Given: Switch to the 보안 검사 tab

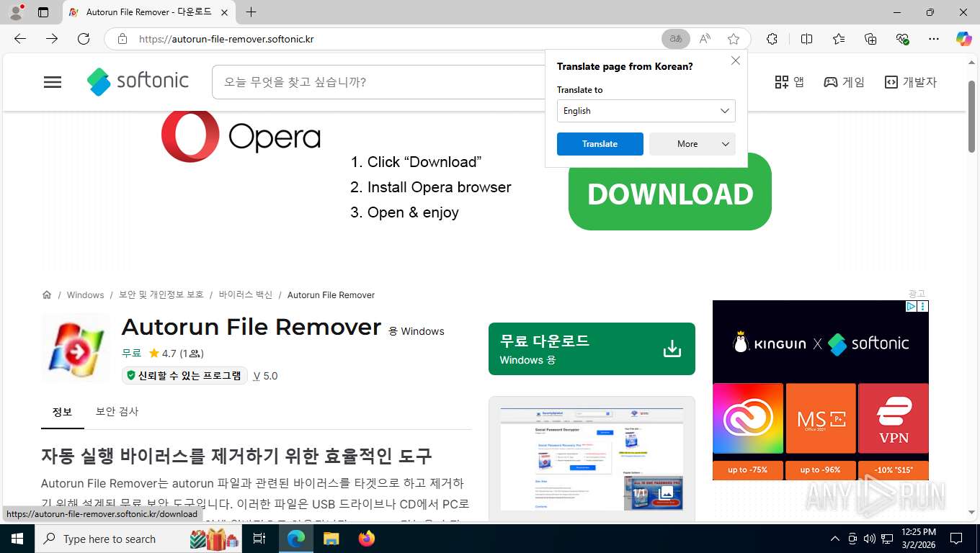Looking at the screenshot, I should point(117,412).
